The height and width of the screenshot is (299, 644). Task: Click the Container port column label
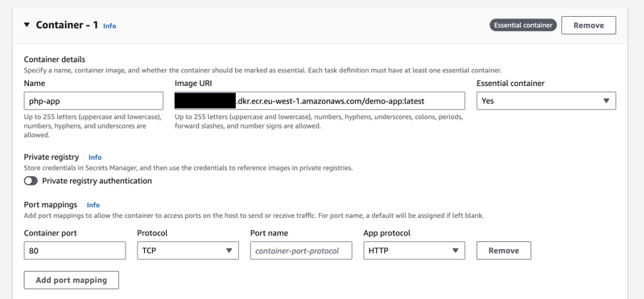(x=51, y=233)
